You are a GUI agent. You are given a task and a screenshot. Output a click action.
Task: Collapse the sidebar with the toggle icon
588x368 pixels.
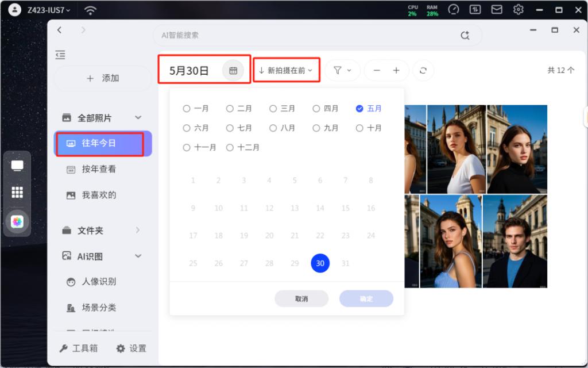click(x=60, y=55)
